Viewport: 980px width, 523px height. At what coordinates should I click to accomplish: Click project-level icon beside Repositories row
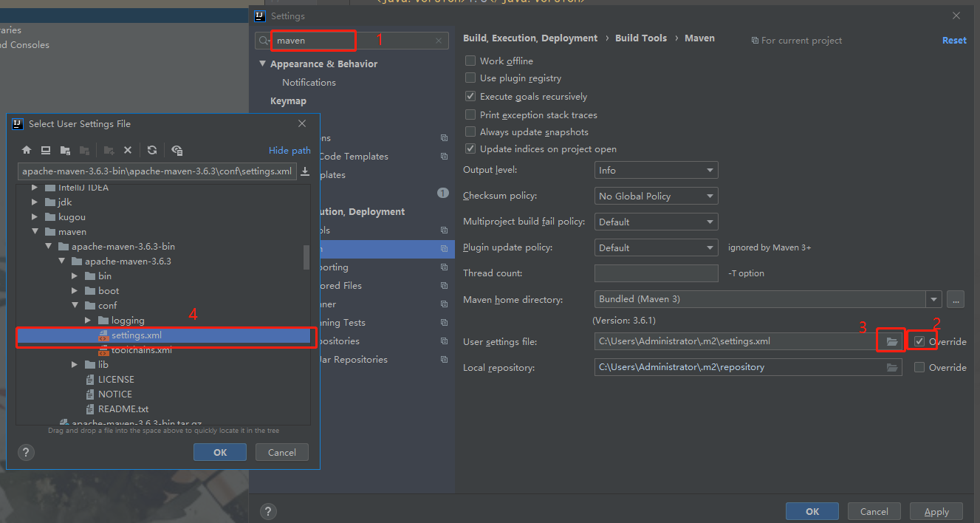pos(444,341)
